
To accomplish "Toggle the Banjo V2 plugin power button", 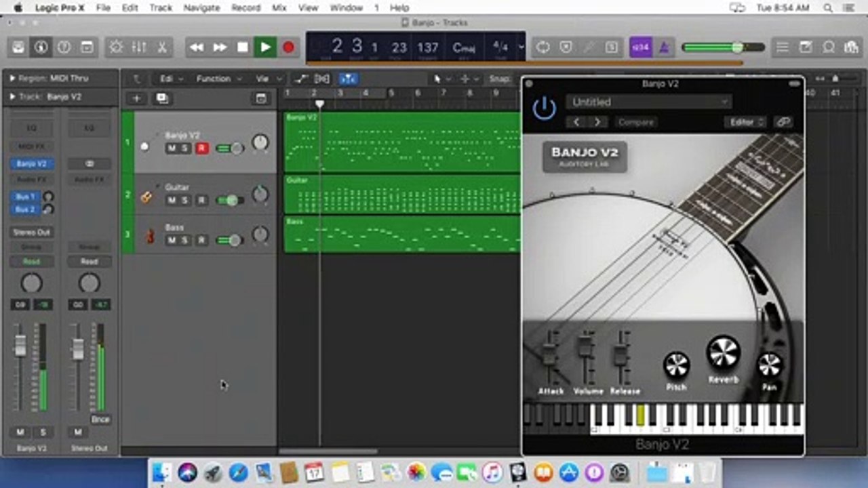I will point(545,108).
